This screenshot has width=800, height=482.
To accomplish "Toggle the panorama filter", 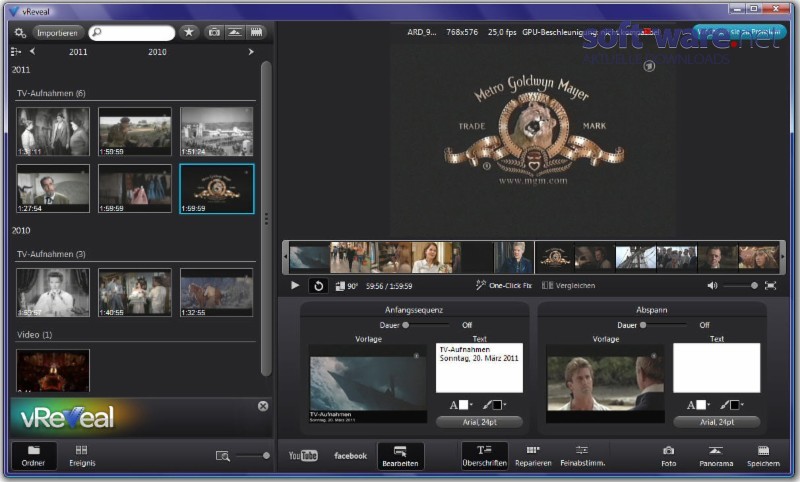I will coord(235,33).
